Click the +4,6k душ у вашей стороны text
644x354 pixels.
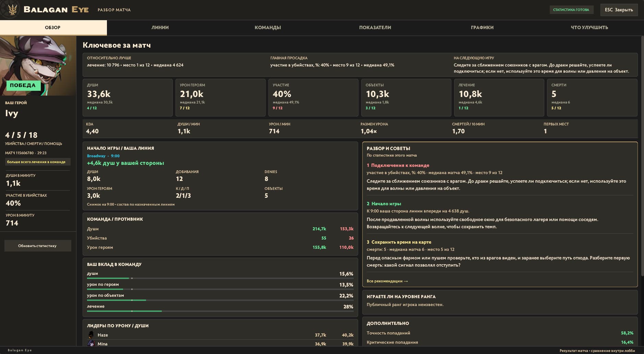click(125, 163)
